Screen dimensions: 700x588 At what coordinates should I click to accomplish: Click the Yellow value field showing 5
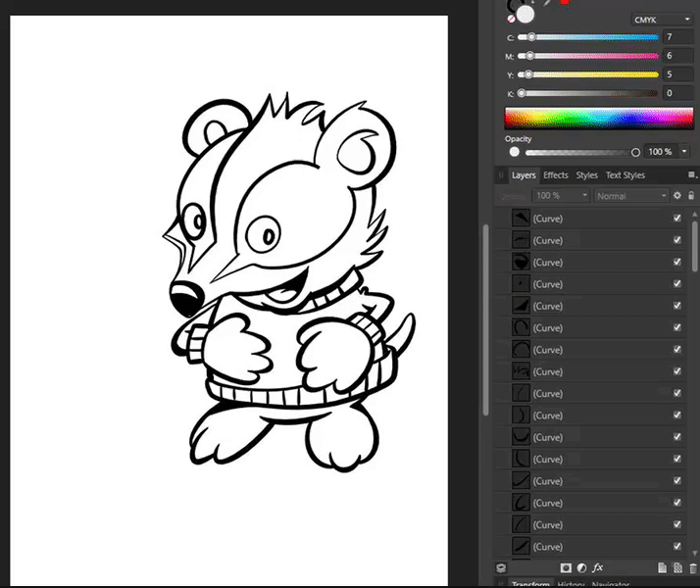point(678,74)
